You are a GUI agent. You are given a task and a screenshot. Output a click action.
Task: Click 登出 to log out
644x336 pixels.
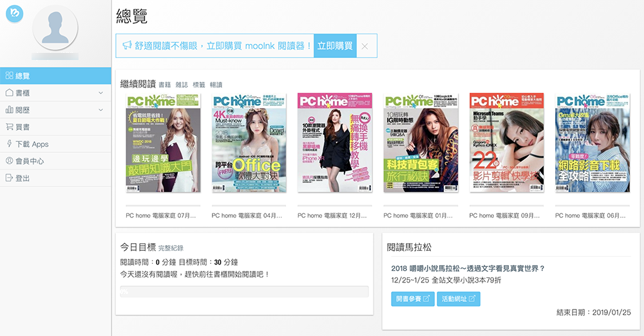[x=55, y=178]
